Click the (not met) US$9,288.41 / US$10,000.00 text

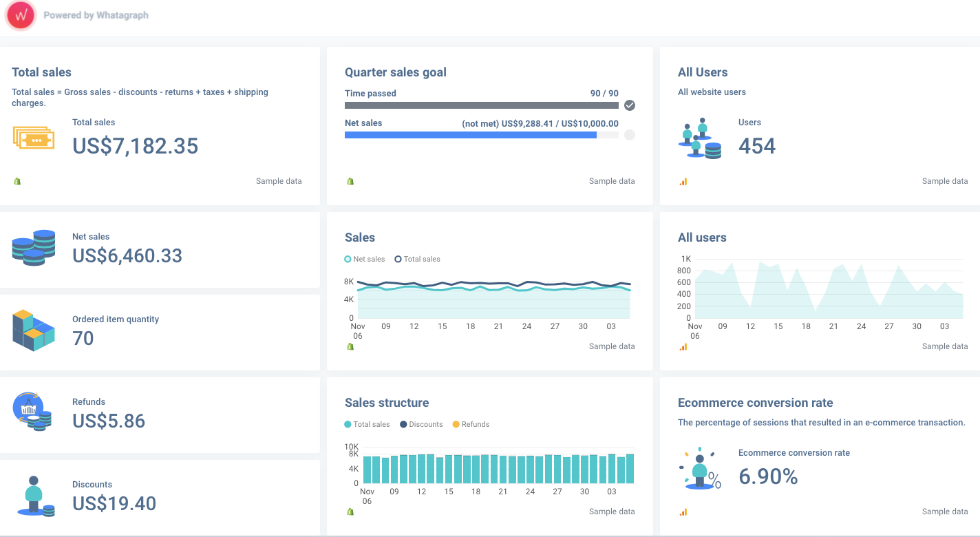(x=540, y=124)
